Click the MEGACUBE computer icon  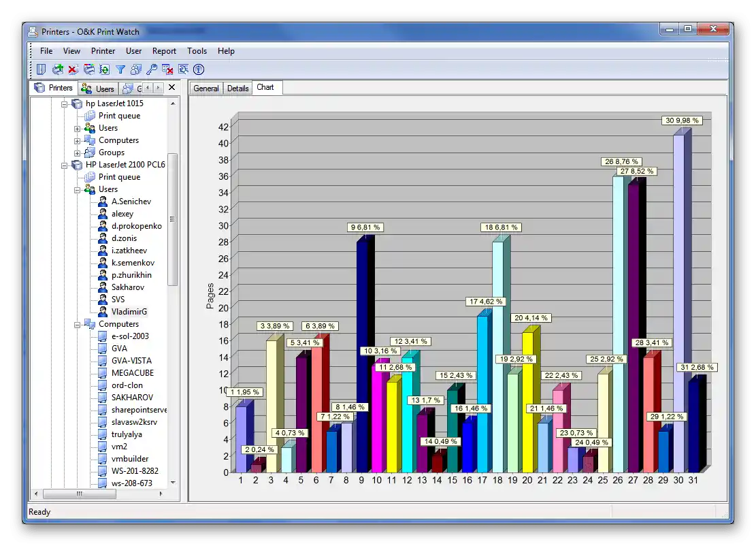(103, 373)
